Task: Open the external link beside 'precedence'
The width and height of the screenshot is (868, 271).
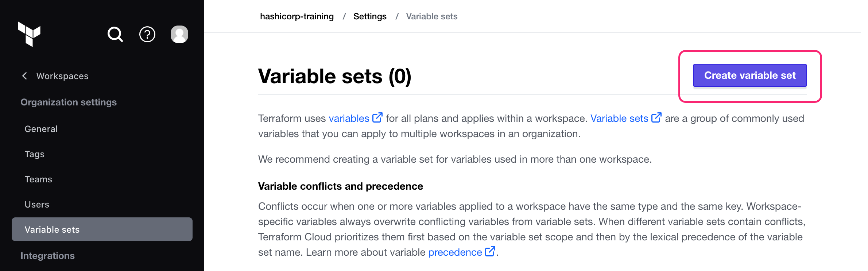Action: [491, 251]
